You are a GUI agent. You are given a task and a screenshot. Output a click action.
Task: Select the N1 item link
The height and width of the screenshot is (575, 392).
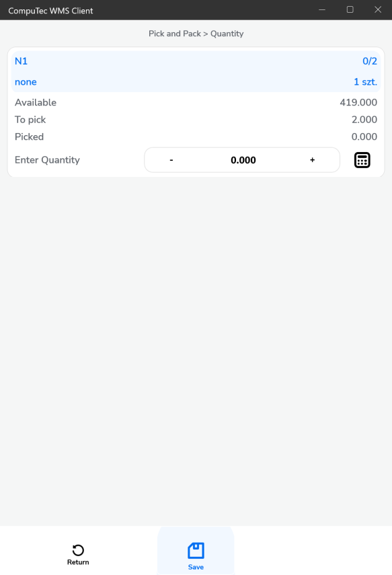[x=21, y=61]
